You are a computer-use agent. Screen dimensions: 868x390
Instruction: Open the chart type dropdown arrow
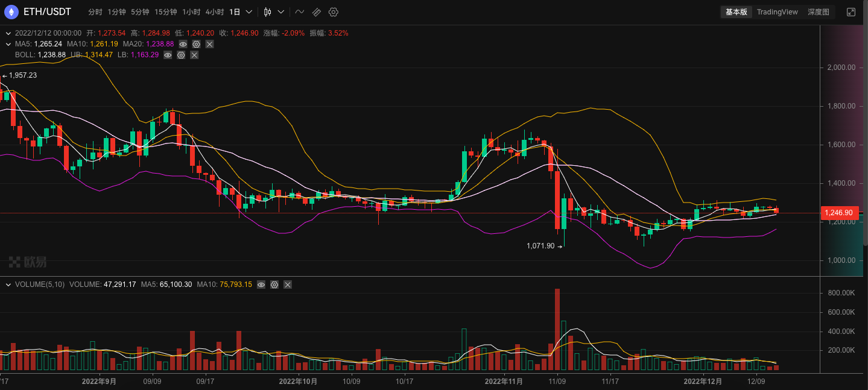280,11
